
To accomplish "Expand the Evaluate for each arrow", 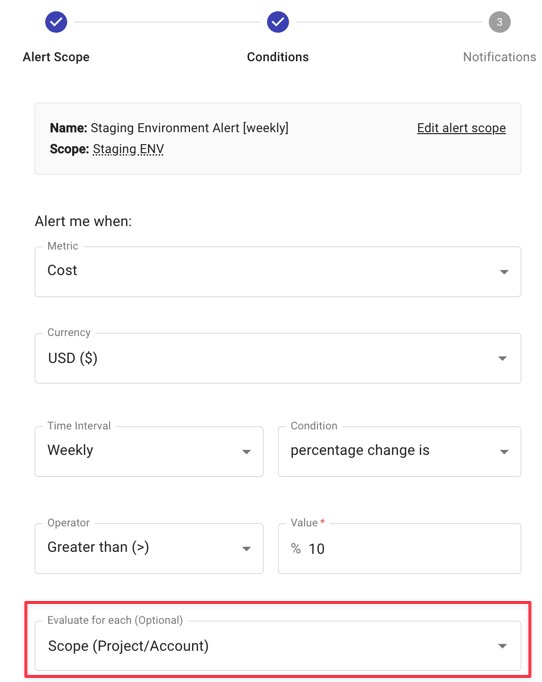I will click(x=502, y=646).
